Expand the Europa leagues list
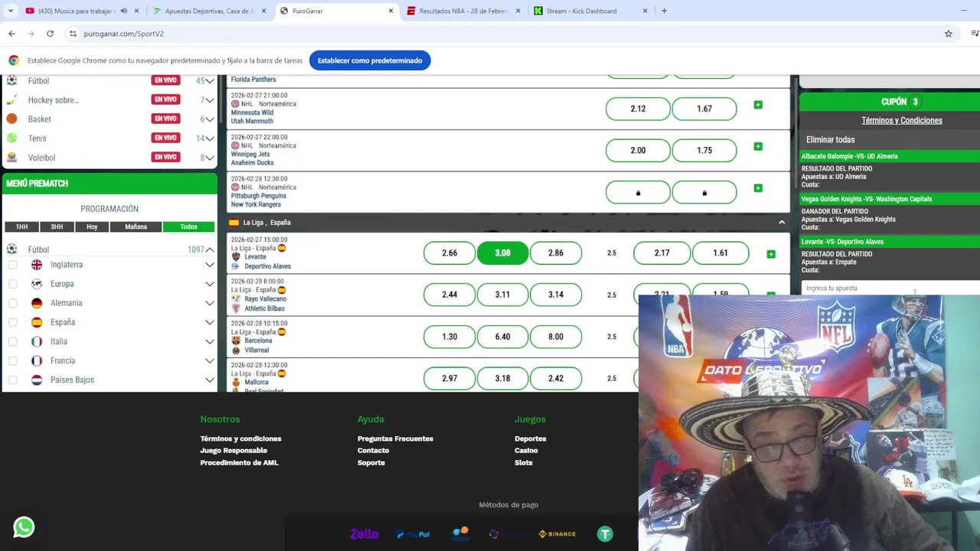 [209, 284]
